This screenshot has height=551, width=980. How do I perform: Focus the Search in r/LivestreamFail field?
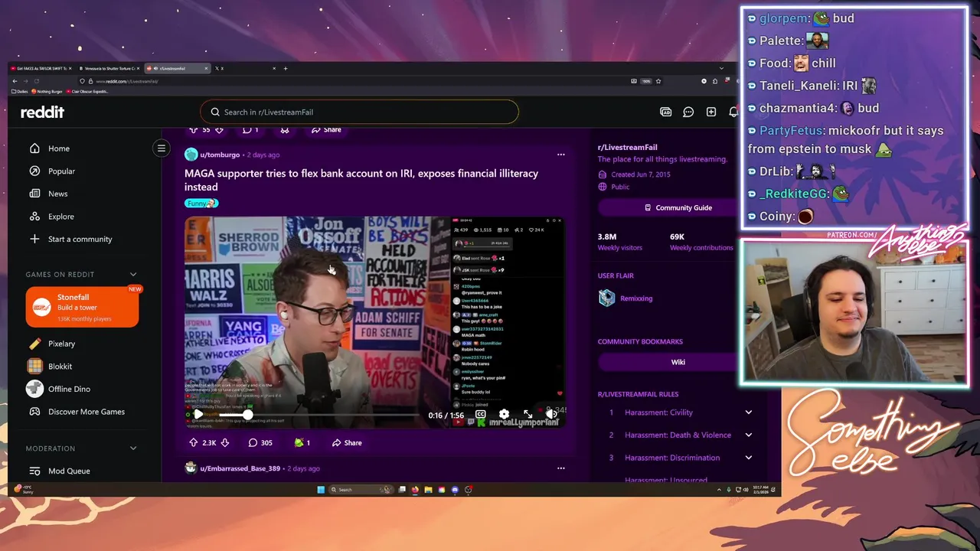360,112
